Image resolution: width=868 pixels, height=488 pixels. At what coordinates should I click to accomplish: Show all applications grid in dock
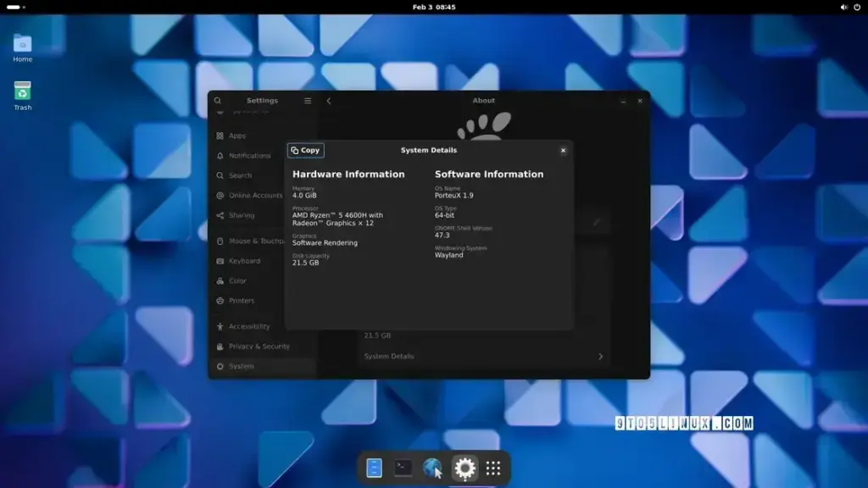[x=493, y=468]
